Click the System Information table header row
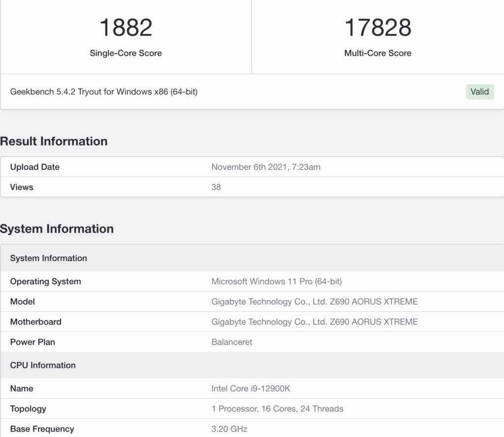Image resolution: width=504 pixels, height=437 pixels. coord(252,258)
